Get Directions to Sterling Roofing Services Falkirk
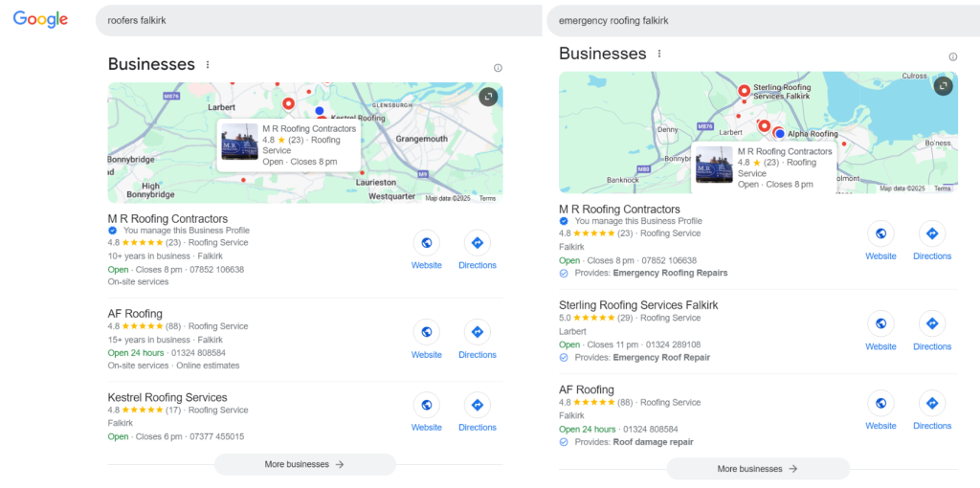 pos(932,323)
